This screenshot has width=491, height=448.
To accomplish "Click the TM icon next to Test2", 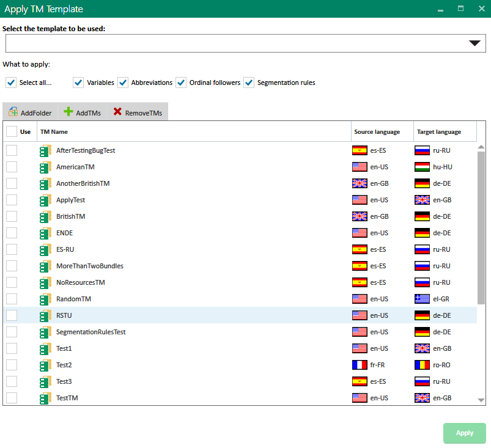I will pos(45,365).
